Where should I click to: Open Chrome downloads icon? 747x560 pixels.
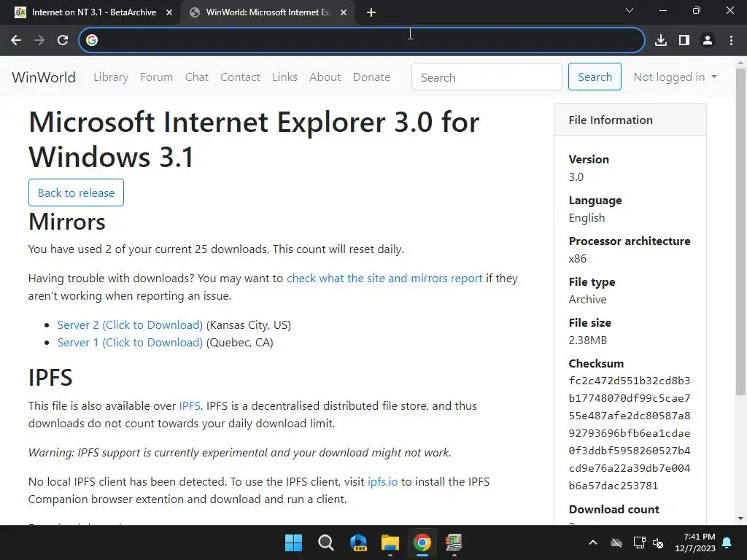[661, 40]
